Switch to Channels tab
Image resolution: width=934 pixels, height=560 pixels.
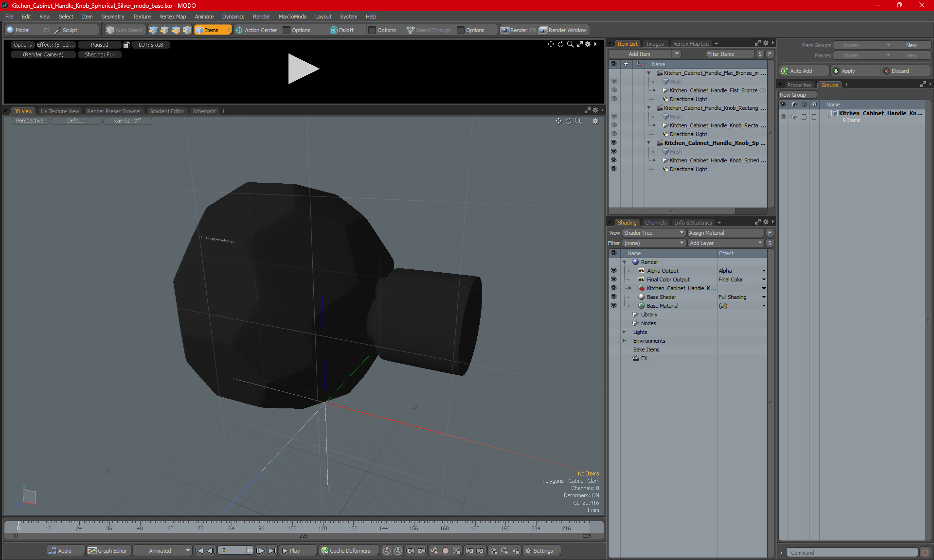[x=656, y=223]
